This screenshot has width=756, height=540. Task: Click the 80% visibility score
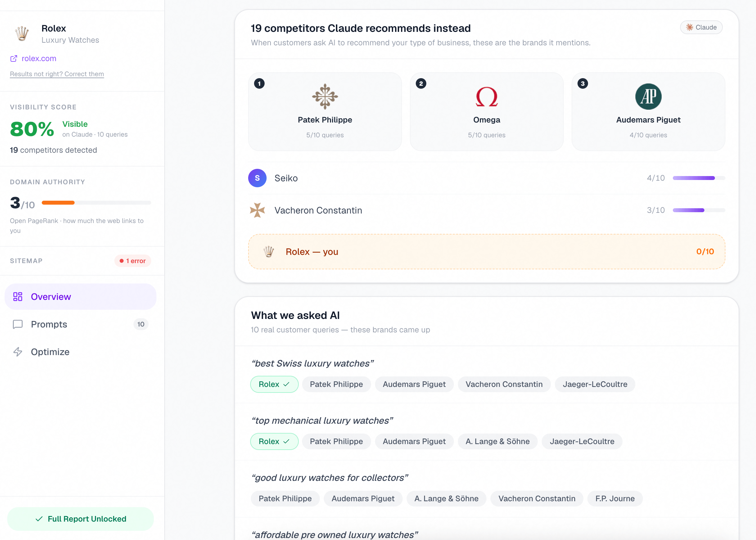point(32,129)
